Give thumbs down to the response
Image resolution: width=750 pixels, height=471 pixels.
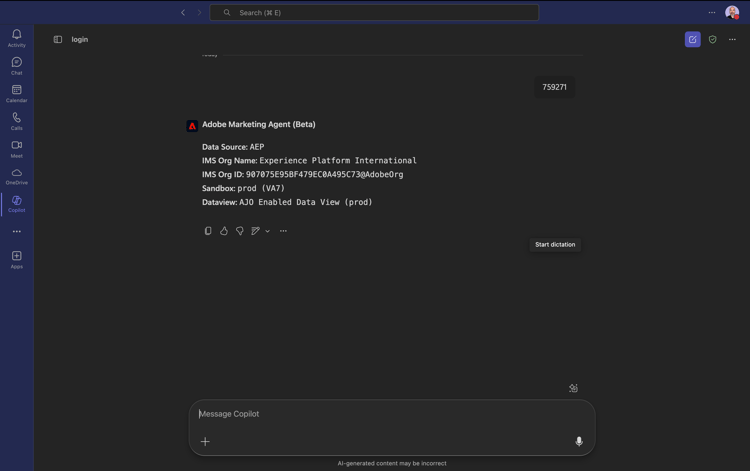point(240,231)
